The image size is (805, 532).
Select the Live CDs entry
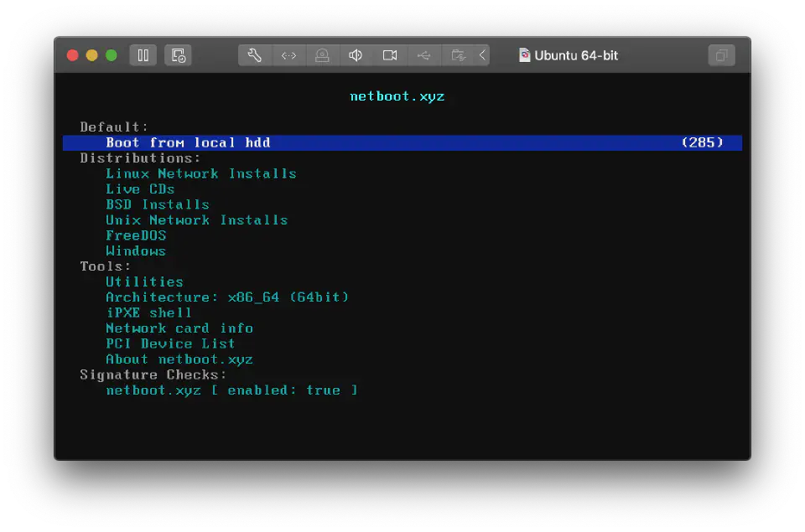click(140, 189)
